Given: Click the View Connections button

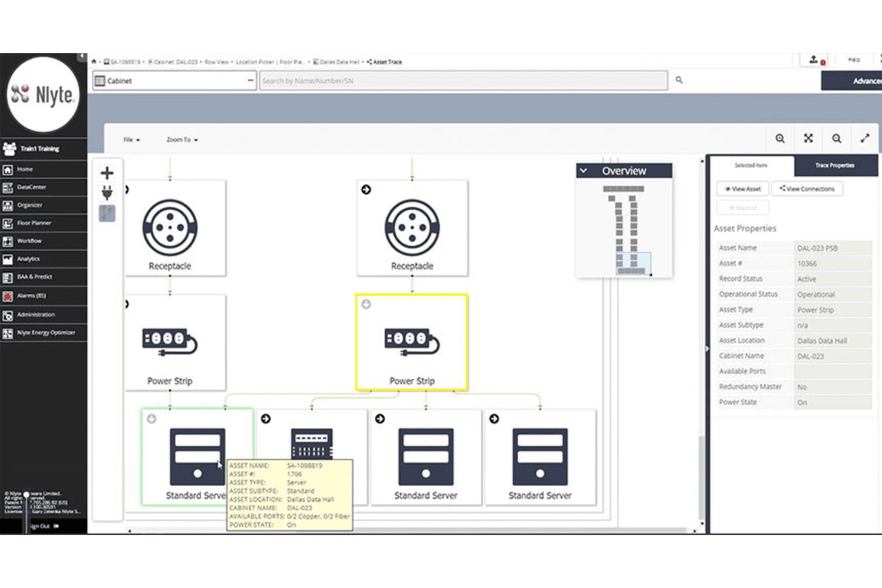Looking at the screenshot, I should [808, 189].
